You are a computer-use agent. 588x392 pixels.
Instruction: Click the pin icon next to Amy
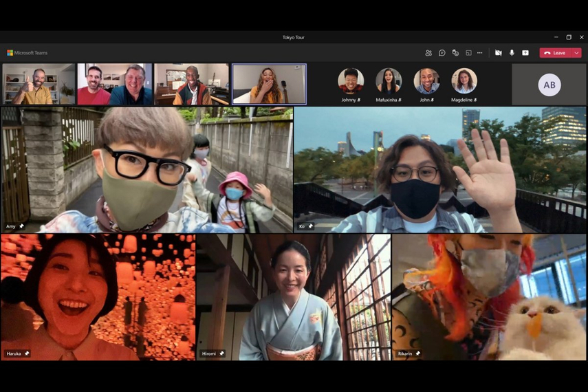[x=21, y=226]
